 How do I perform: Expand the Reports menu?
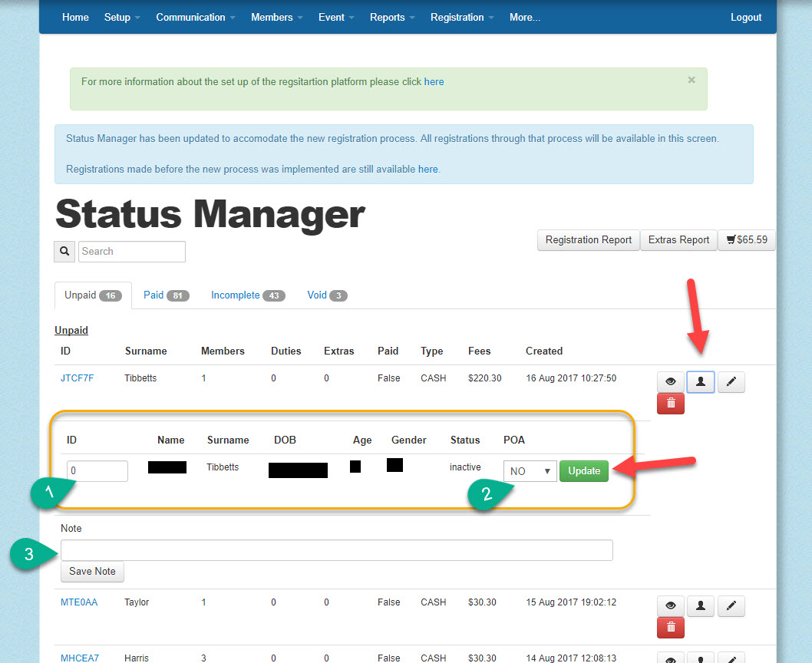click(x=392, y=17)
